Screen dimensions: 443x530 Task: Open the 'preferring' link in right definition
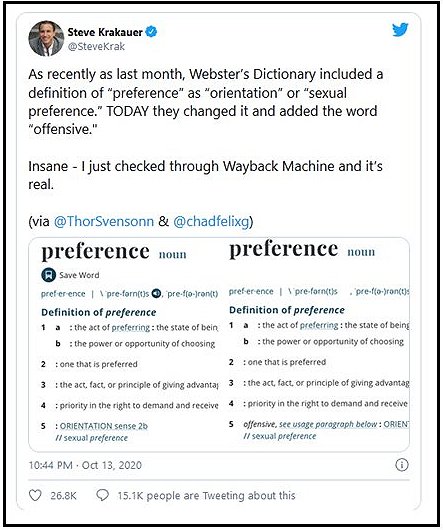point(319,325)
